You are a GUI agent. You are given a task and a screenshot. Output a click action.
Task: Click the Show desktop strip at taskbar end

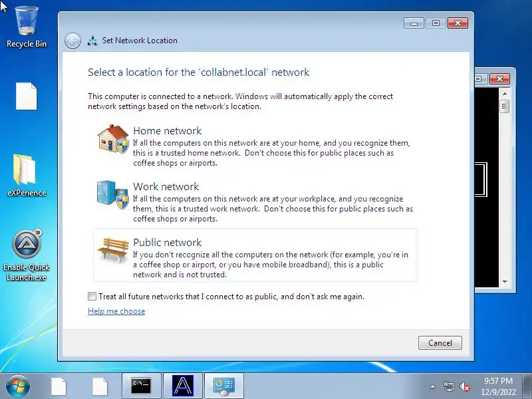pos(527,386)
